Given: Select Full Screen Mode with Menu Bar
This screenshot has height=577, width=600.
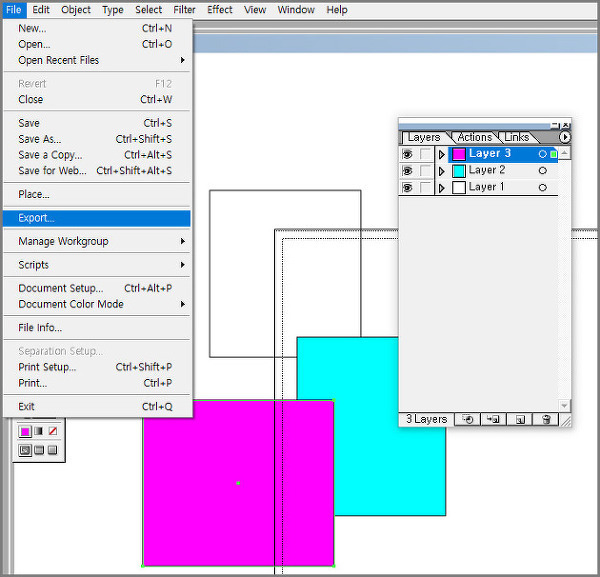Looking at the screenshot, I should 39,450.
